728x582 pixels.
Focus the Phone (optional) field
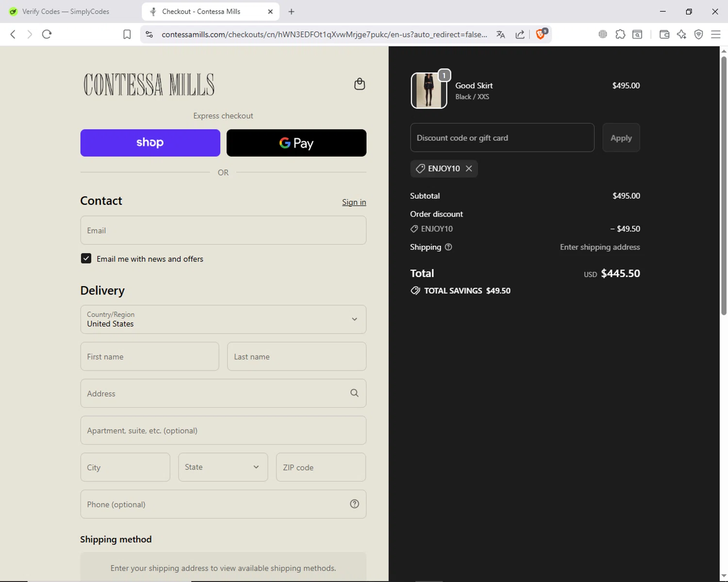click(223, 504)
